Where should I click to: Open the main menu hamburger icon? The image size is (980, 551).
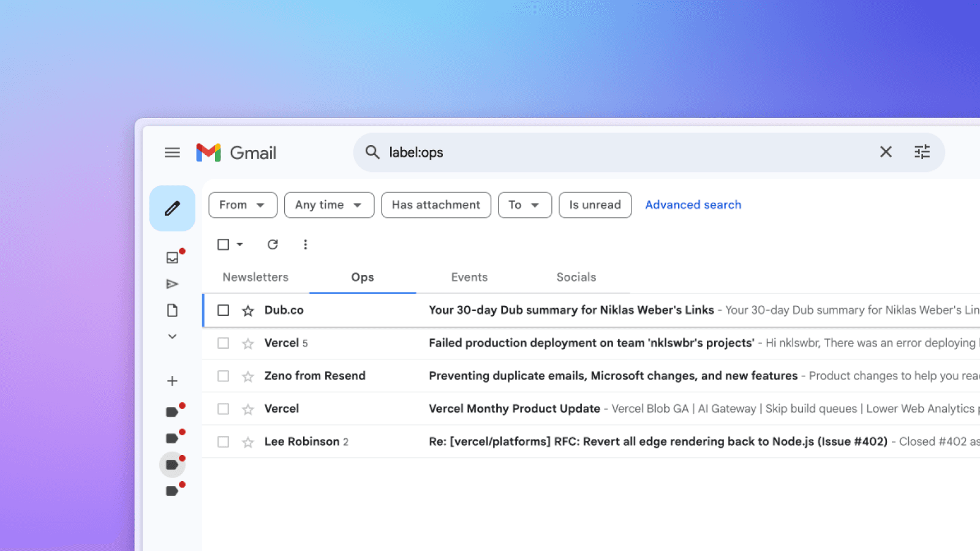click(172, 152)
